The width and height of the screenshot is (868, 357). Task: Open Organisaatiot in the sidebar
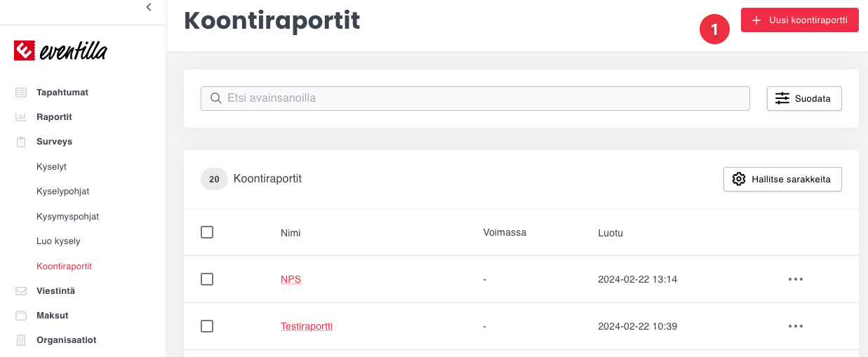pyautogui.click(x=66, y=340)
